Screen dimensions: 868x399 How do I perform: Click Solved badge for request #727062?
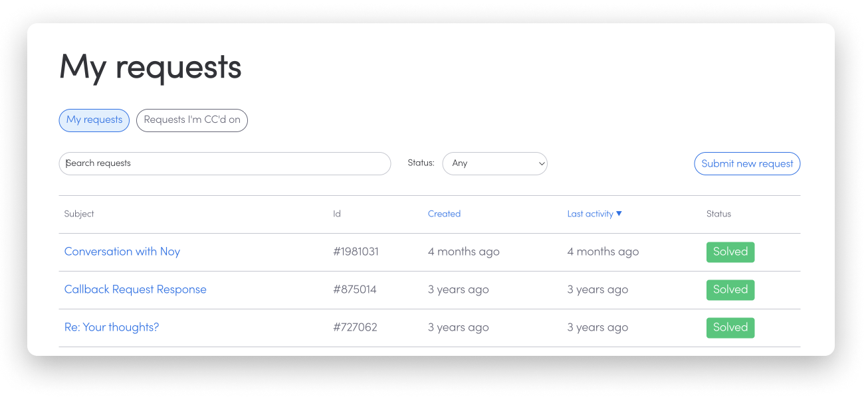click(x=730, y=328)
